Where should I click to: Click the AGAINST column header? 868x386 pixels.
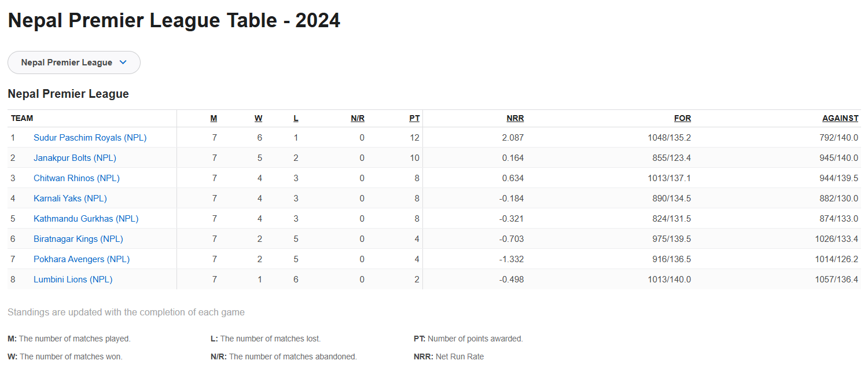tap(840, 119)
